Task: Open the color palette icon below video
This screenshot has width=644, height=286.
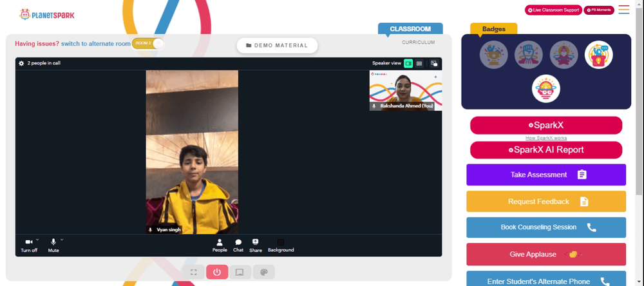Action: click(263, 272)
